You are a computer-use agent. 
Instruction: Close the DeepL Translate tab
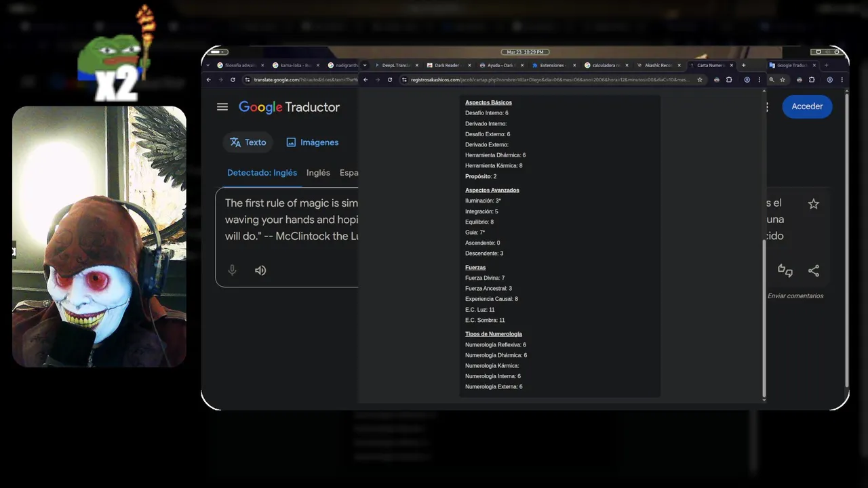(x=416, y=65)
